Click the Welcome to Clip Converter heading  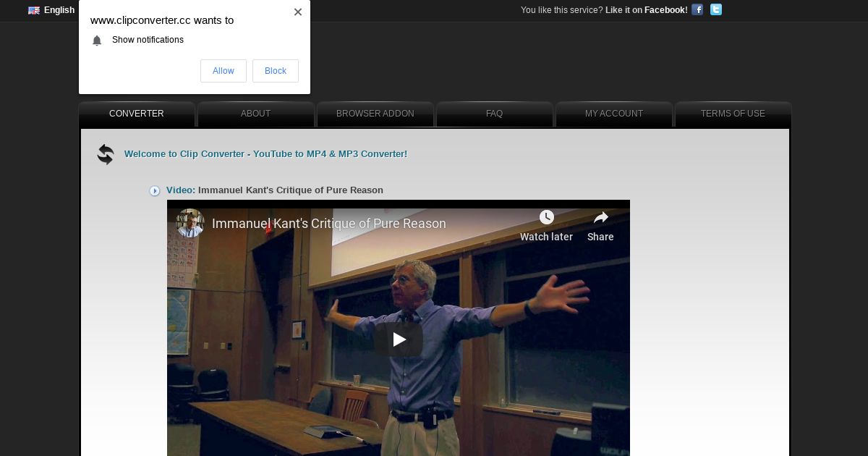[x=265, y=154]
